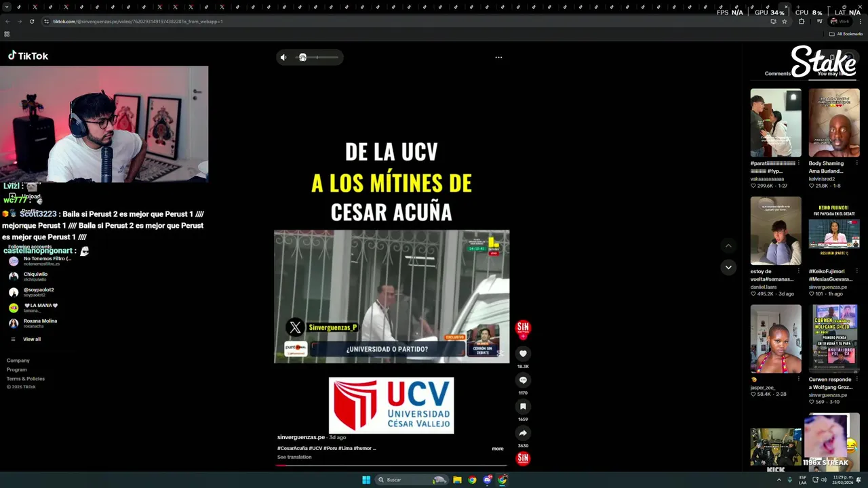Expand the Terms & Policies footer section
Viewport: 868px width, 488px height.
pyautogui.click(x=26, y=378)
